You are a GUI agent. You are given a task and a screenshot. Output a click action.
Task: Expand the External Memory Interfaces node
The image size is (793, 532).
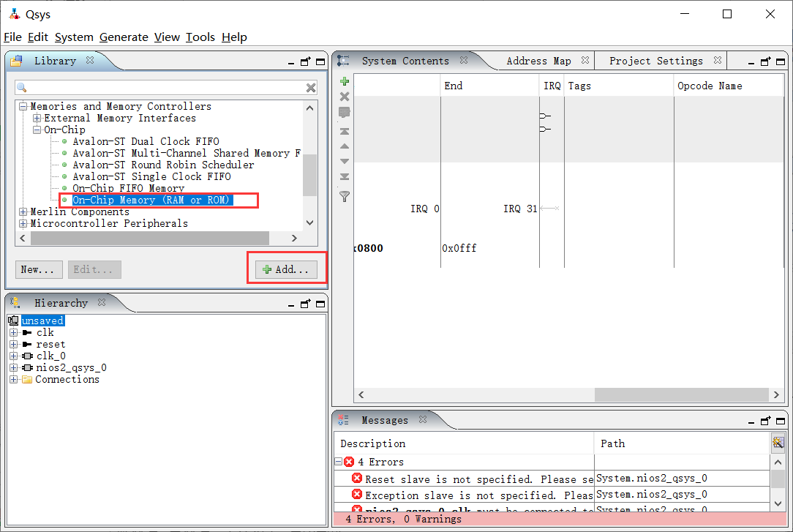pyautogui.click(x=37, y=118)
